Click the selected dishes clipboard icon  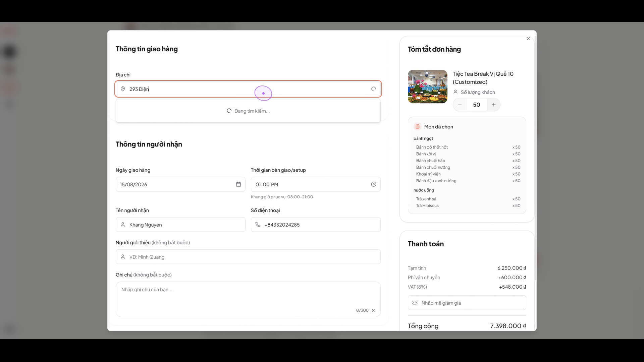(x=418, y=126)
